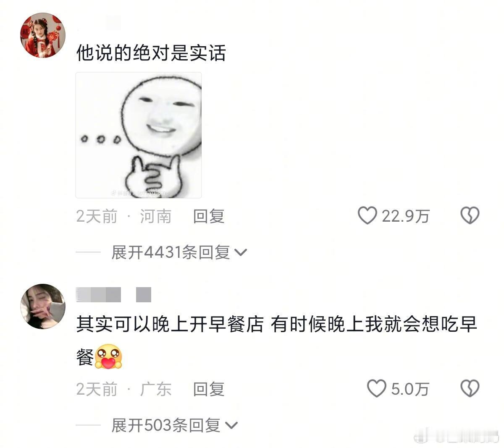Tap the 2天前 · 河南 timestamp
This screenshot has width=504, height=448.
coord(124,216)
